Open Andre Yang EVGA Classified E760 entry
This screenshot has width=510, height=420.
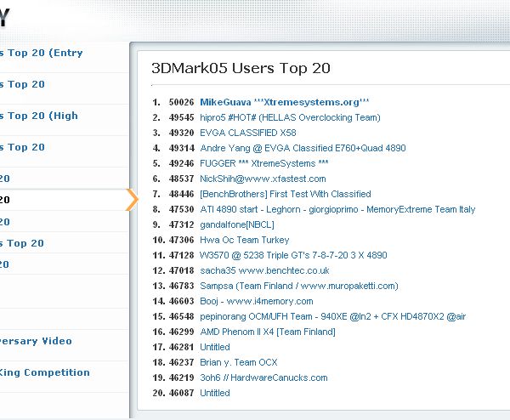pyautogui.click(x=303, y=148)
